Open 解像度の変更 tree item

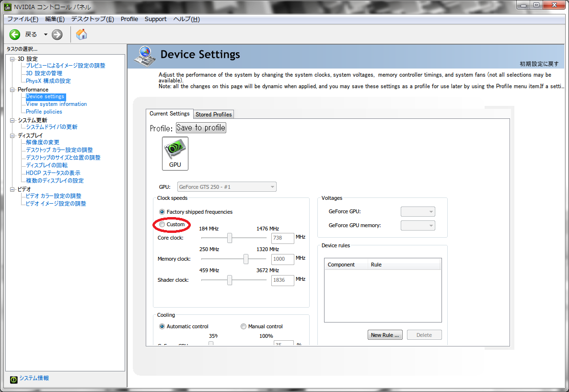(43, 142)
